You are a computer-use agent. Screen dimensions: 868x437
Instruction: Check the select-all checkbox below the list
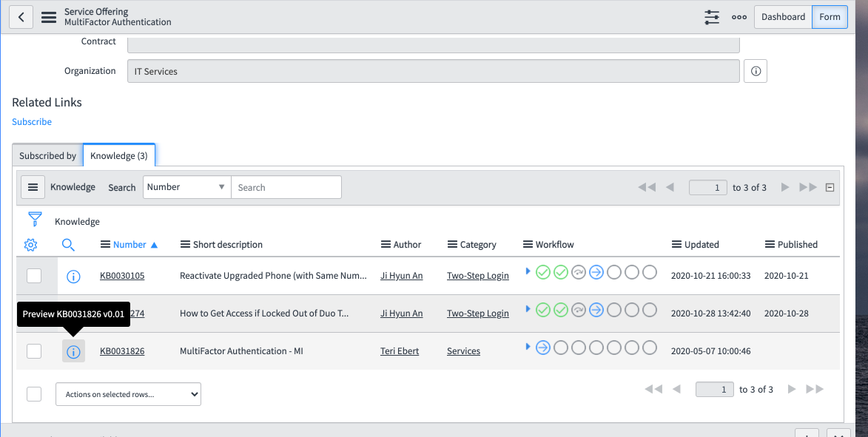pyautogui.click(x=34, y=393)
